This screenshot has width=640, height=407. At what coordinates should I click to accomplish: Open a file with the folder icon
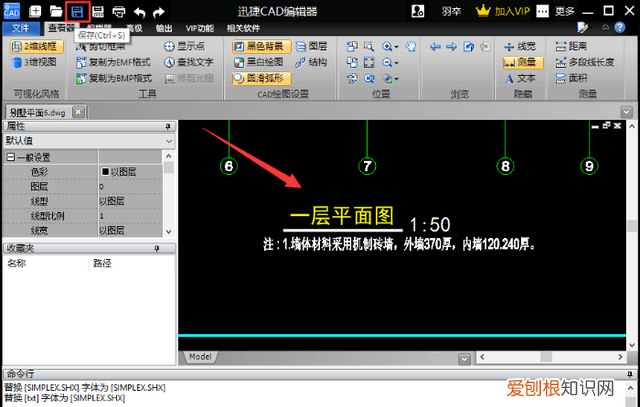[56, 11]
